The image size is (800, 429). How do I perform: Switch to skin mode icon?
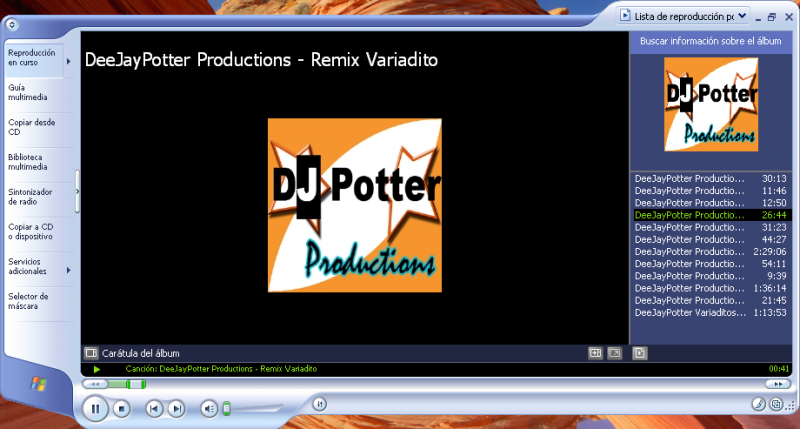tap(776, 404)
